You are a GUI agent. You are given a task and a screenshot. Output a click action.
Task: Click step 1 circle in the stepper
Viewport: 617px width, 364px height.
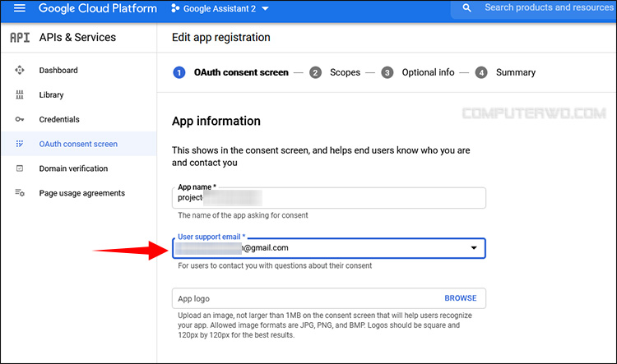point(179,73)
